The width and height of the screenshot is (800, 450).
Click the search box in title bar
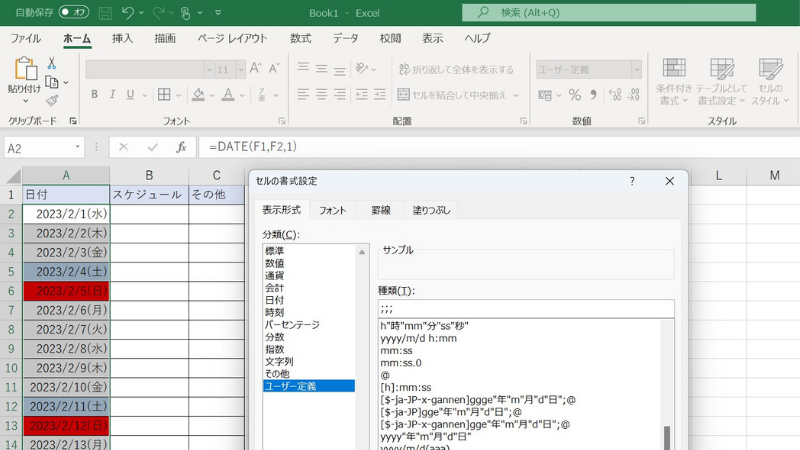tap(609, 13)
